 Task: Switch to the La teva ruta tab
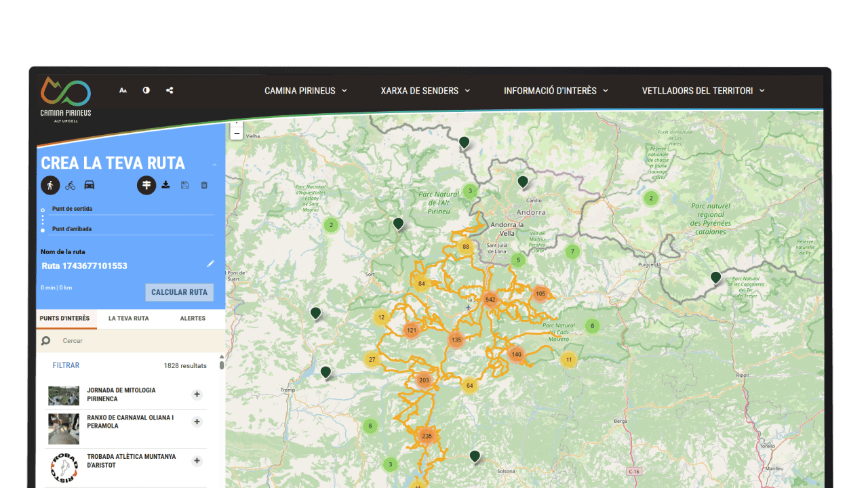click(129, 319)
